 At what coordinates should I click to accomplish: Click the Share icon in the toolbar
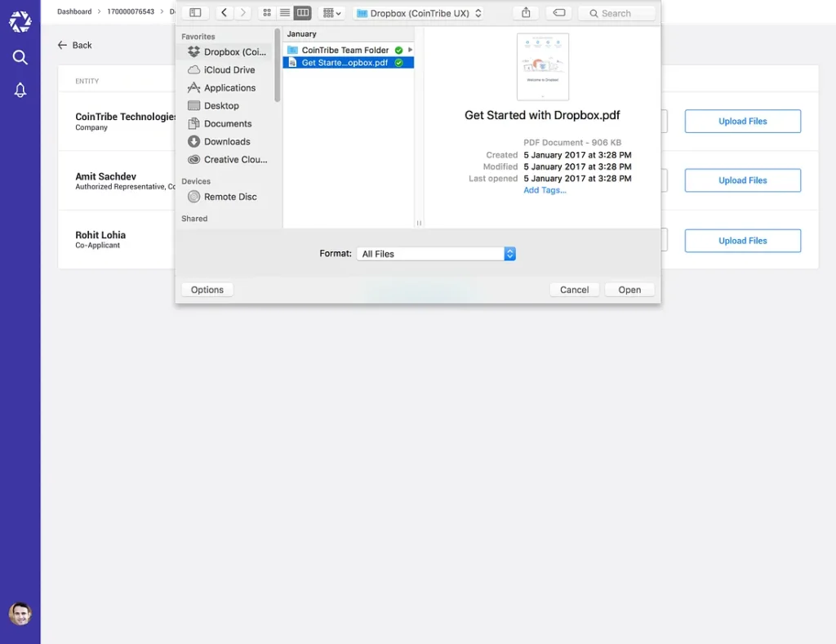526,13
